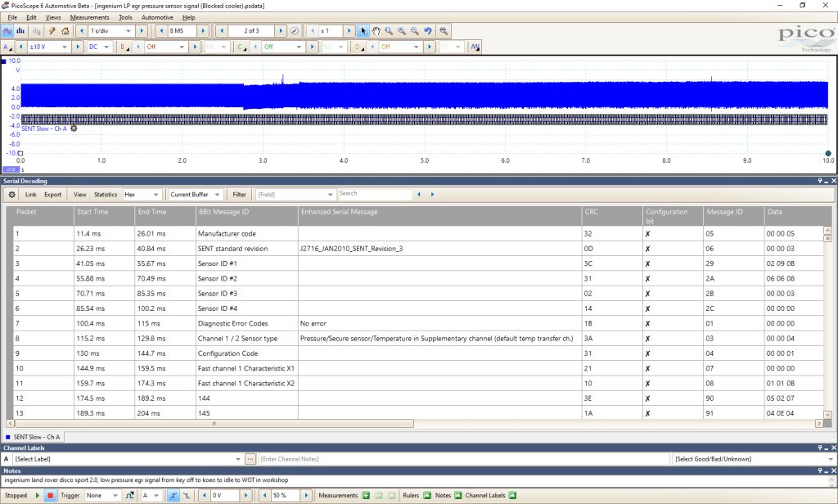Select the Diagnostic Error Codes row
The height and width of the screenshot is (504, 838).
pyautogui.click(x=418, y=323)
